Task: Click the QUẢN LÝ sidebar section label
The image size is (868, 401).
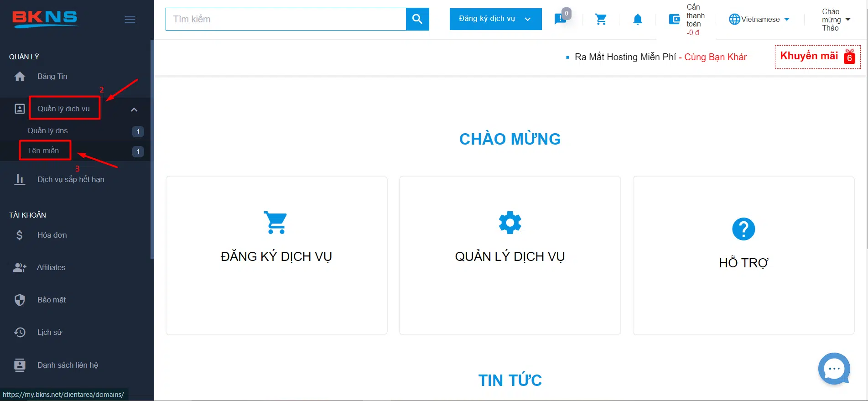Action: coord(24,57)
